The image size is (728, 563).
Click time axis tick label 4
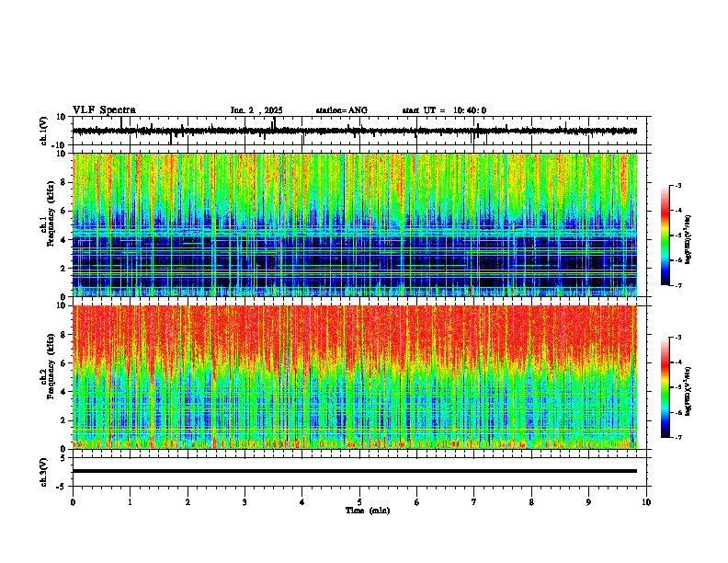tap(302, 502)
